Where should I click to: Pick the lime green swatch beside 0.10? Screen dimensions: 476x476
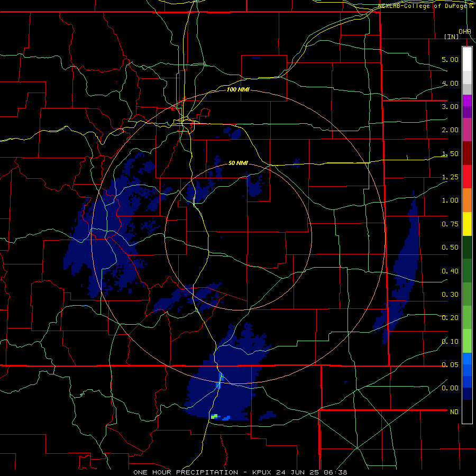point(467,341)
